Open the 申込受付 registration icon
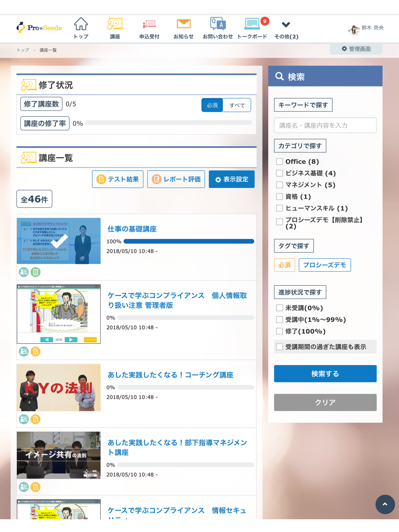The width and height of the screenshot is (399, 532). pyautogui.click(x=149, y=24)
